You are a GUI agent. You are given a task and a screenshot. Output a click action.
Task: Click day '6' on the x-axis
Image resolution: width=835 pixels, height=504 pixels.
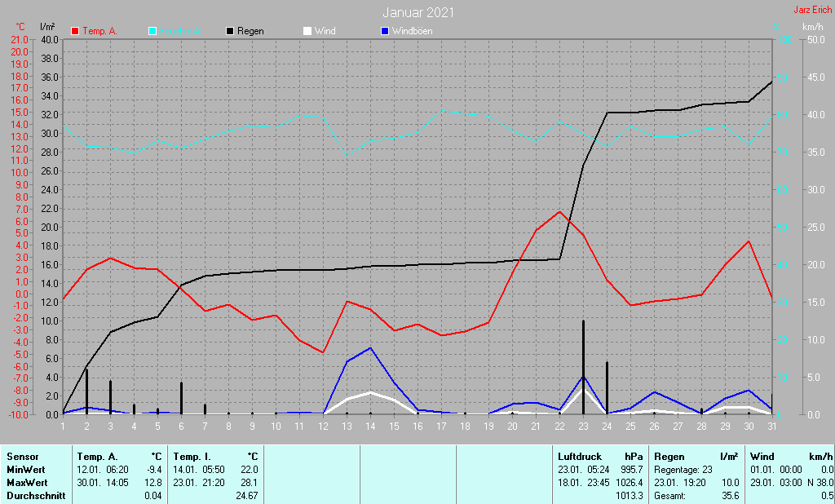pos(181,427)
